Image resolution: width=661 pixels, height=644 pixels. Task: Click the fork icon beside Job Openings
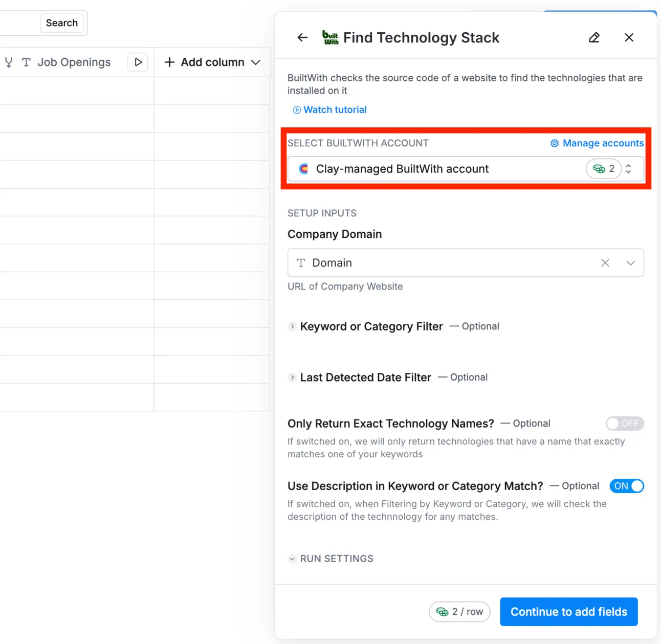[x=9, y=62]
